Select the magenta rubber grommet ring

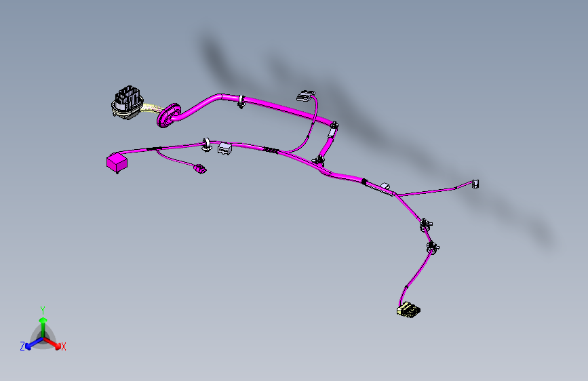click(x=168, y=115)
